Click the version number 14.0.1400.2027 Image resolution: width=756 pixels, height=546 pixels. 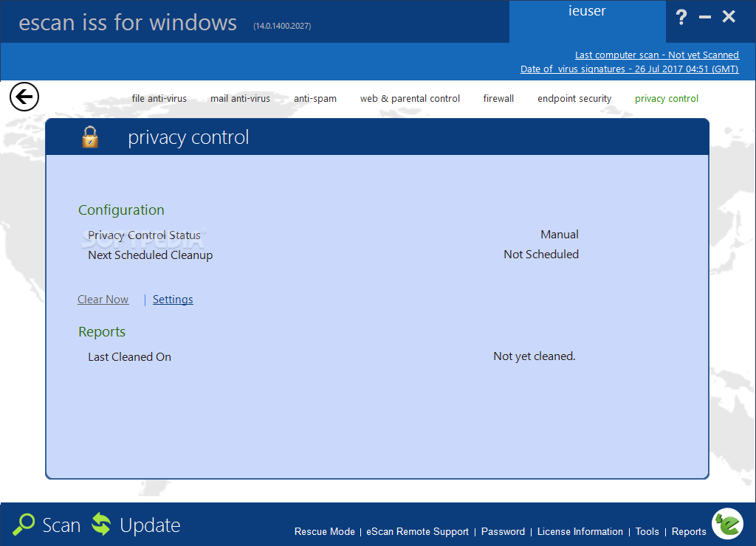pos(282,26)
